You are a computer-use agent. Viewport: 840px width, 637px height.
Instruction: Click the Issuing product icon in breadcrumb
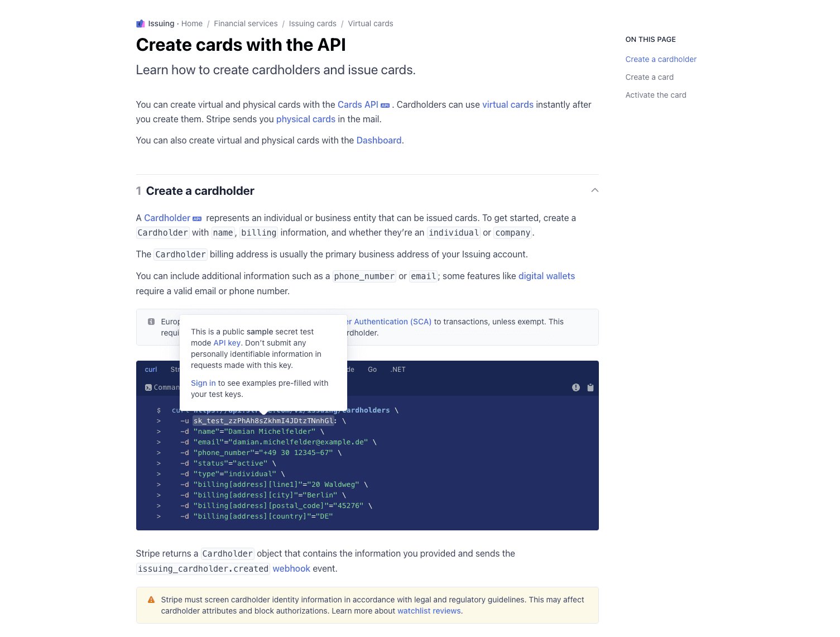141,23
